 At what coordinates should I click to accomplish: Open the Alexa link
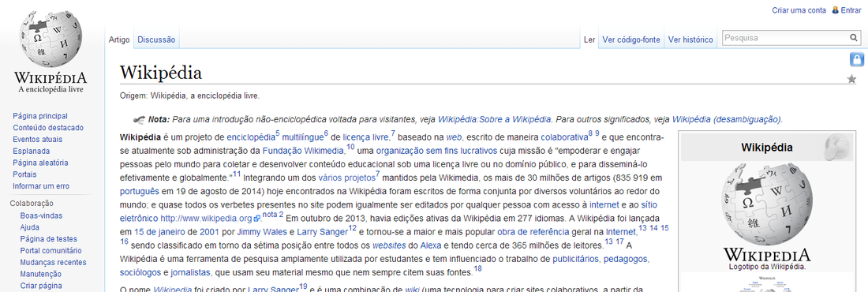coord(431,245)
